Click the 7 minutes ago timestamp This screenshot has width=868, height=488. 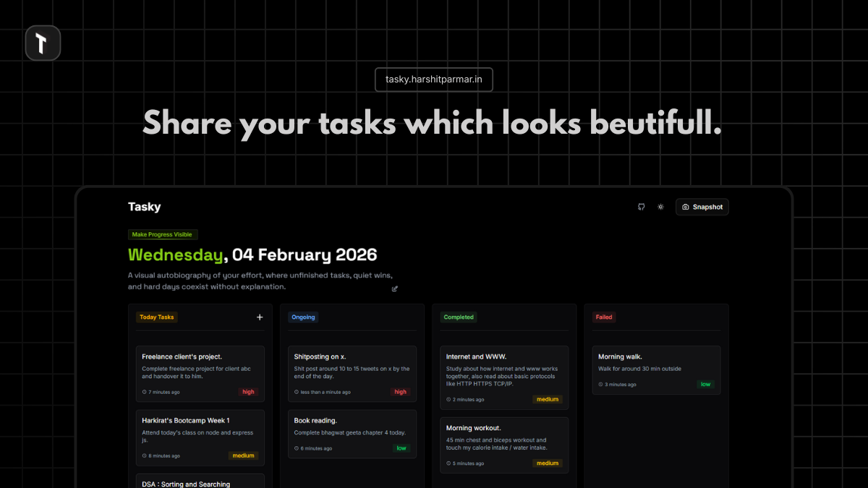point(161,392)
